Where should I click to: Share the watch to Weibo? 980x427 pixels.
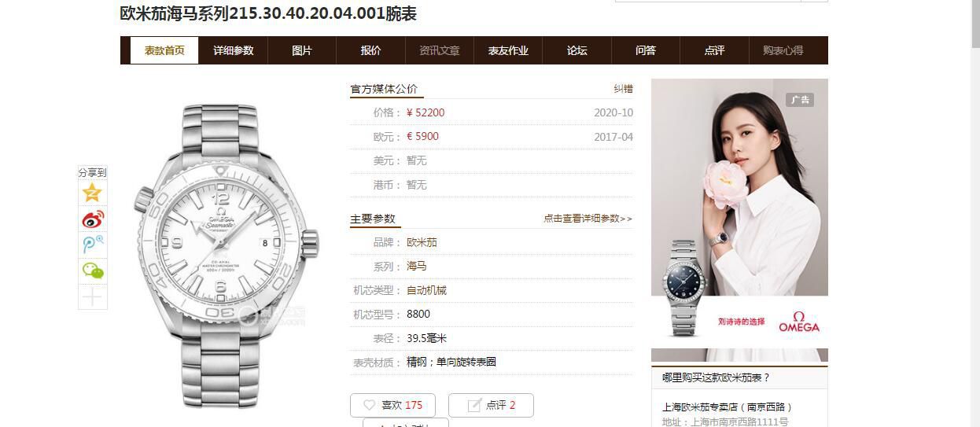[x=93, y=219]
